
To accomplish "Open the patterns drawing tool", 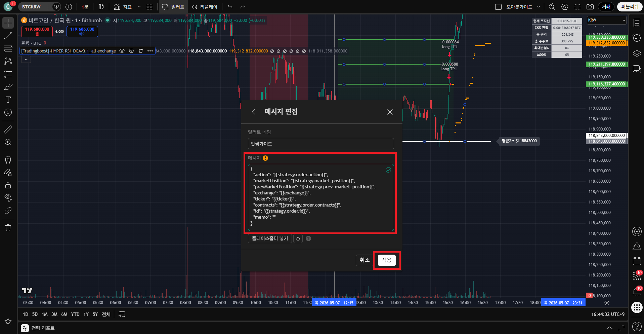I will pyautogui.click(x=8, y=61).
